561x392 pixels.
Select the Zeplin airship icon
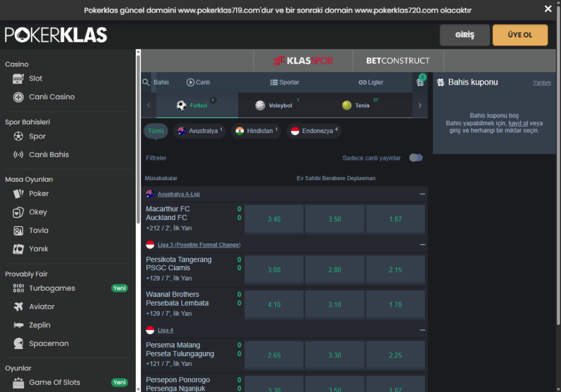(x=19, y=325)
